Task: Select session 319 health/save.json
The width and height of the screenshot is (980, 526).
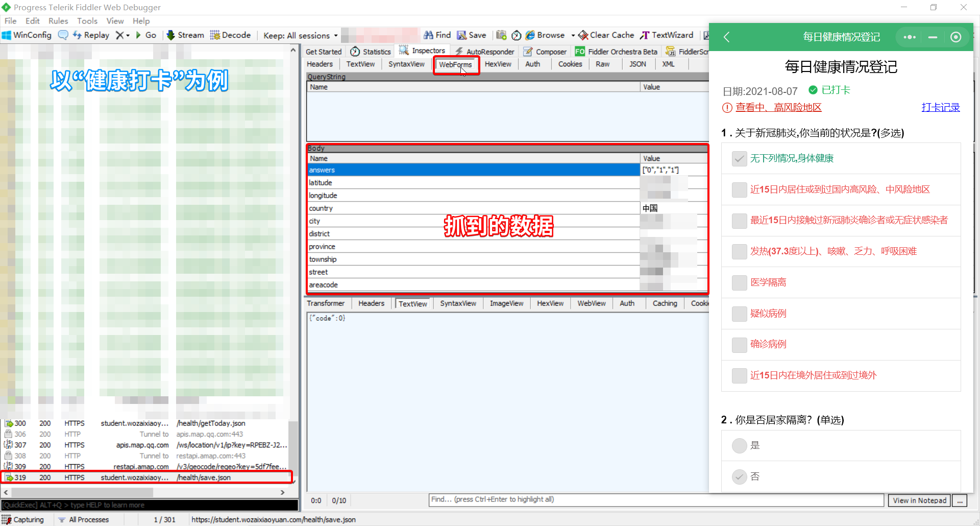Action: coord(146,477)
